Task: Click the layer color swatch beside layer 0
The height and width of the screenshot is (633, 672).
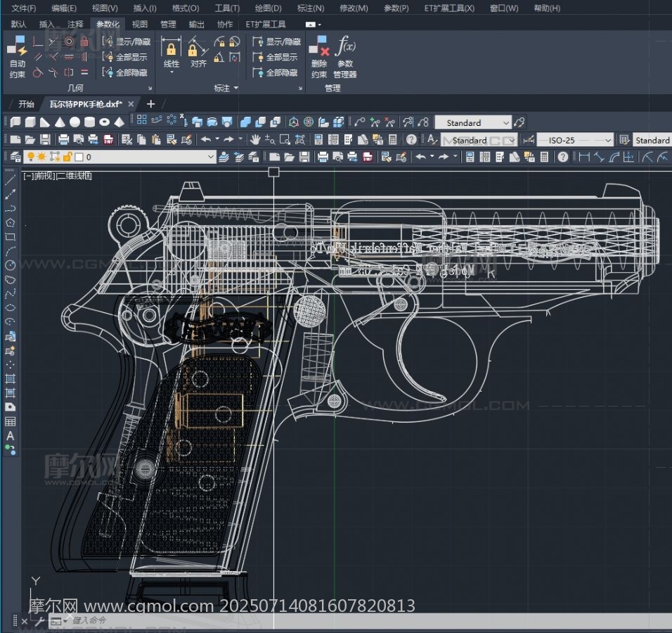Action: (x=79, y=157)
